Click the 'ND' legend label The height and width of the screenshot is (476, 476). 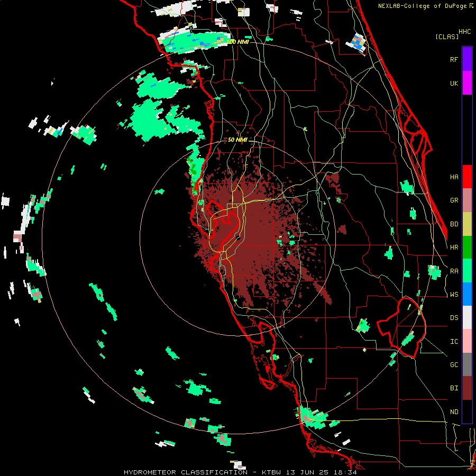click(x=454, y=411)
